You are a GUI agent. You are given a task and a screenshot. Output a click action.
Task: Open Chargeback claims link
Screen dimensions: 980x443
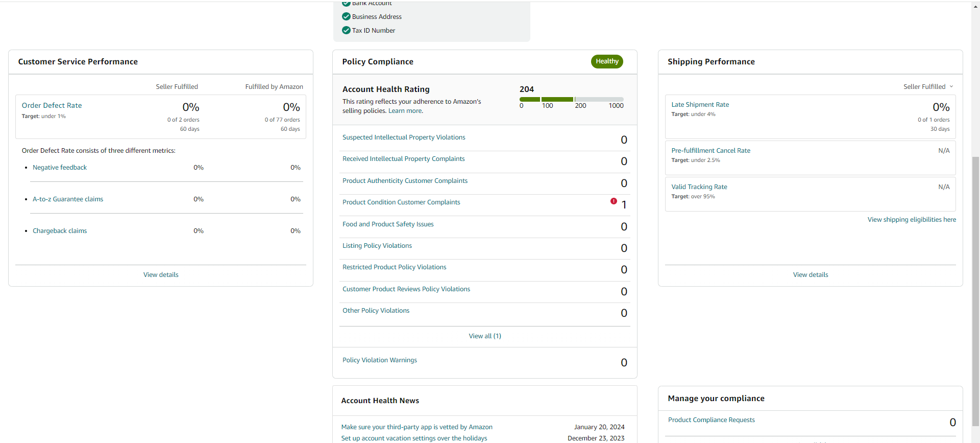coord(60,231)
